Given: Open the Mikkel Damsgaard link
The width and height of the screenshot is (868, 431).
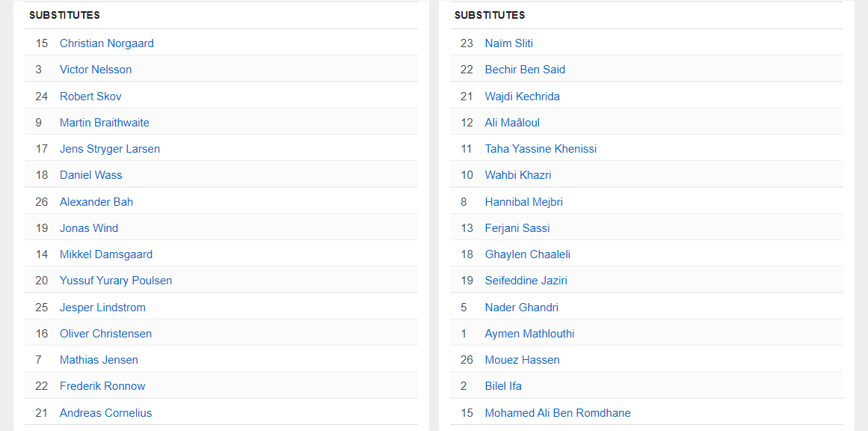Looking at the screenshot, I should pyautogui.click(x=105, y=254).
